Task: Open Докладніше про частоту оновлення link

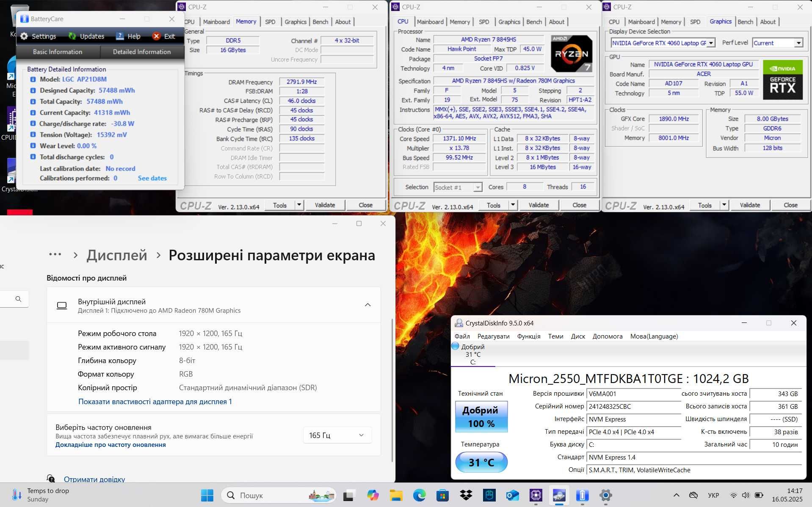Action: click(x=110, y=445)
